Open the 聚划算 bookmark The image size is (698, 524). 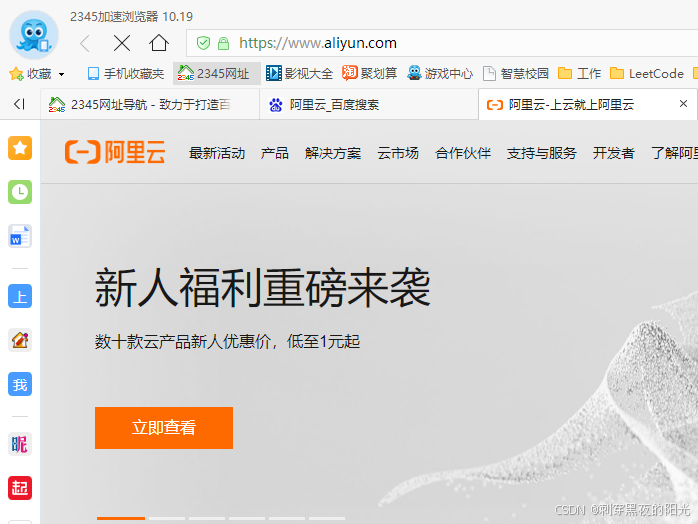point(369,73)
